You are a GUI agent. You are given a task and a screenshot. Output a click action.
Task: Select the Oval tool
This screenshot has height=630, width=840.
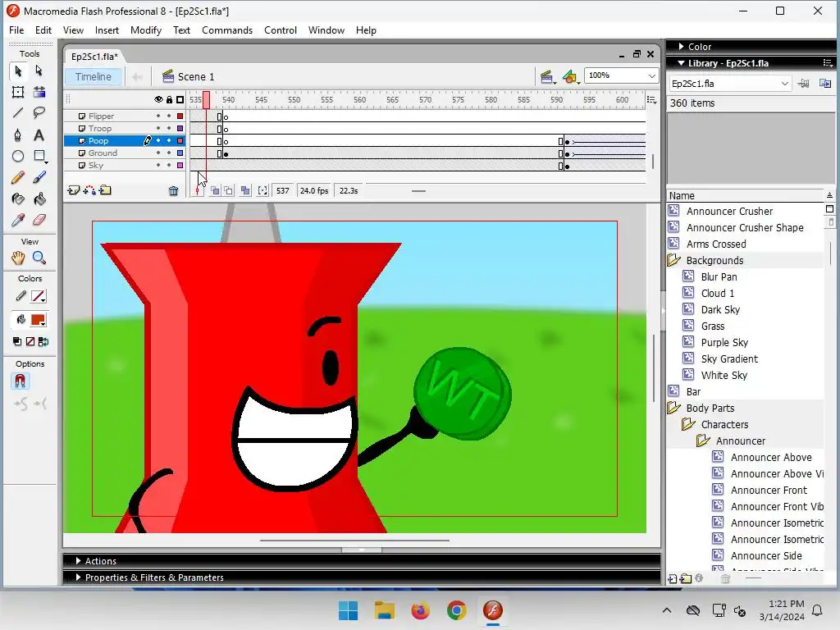[18, 157]
